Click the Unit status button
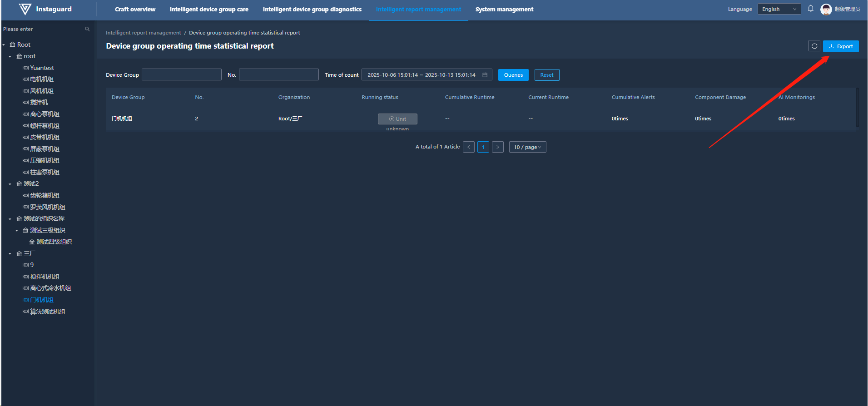This screenshot has height=406, width=868. coord(397,119)
